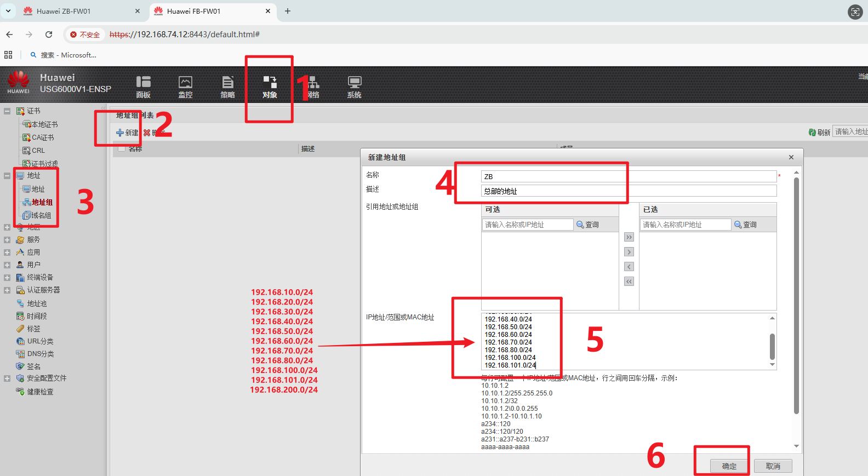Click the 描述 description input field

(628, 191)
